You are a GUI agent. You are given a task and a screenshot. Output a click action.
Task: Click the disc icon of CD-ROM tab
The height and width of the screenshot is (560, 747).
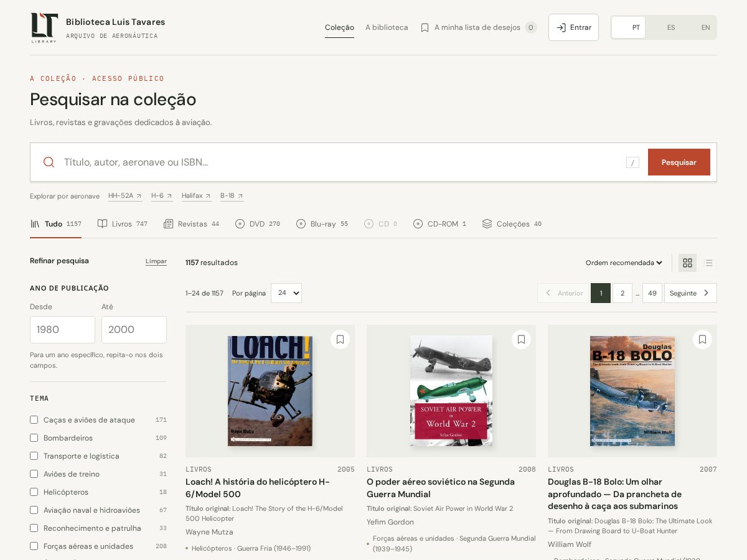418,224
